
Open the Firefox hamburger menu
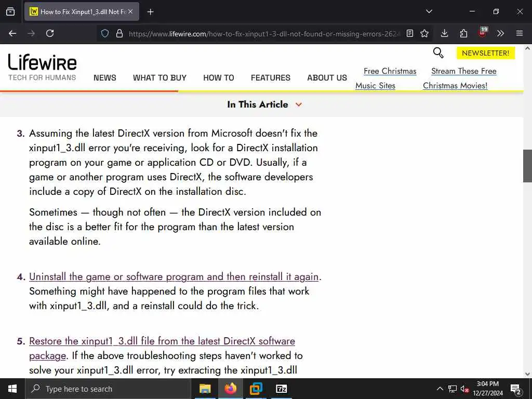pyautogui.click(x=519, y=33)
